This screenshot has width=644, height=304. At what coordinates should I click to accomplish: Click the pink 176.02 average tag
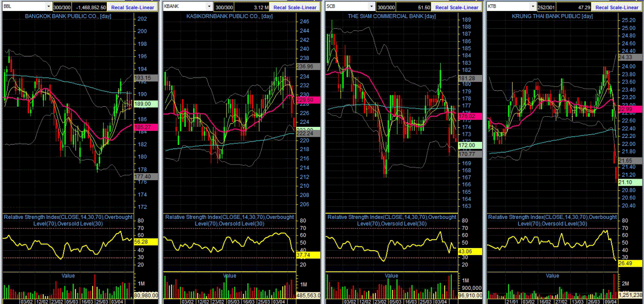click(470, 116)
